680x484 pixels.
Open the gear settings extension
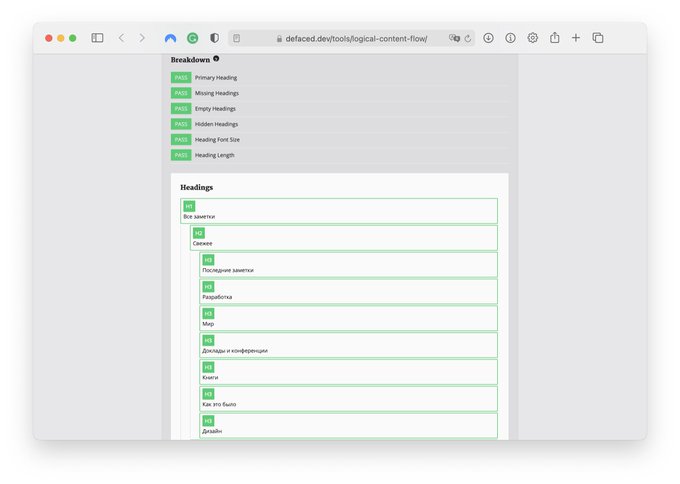[533, 38]
